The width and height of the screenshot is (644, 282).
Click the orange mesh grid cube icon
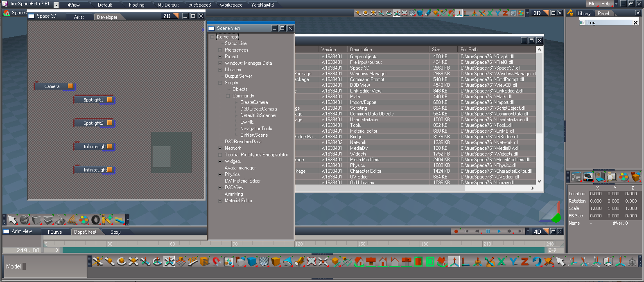(x=204, y=261)
